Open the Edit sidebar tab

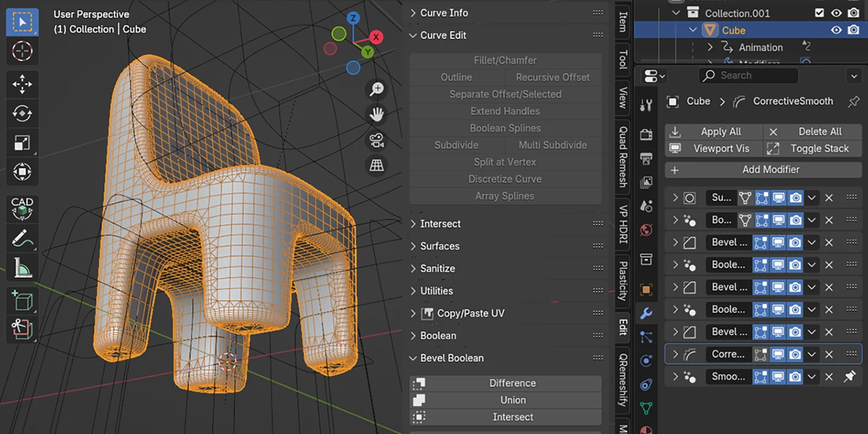pos(621,327)
